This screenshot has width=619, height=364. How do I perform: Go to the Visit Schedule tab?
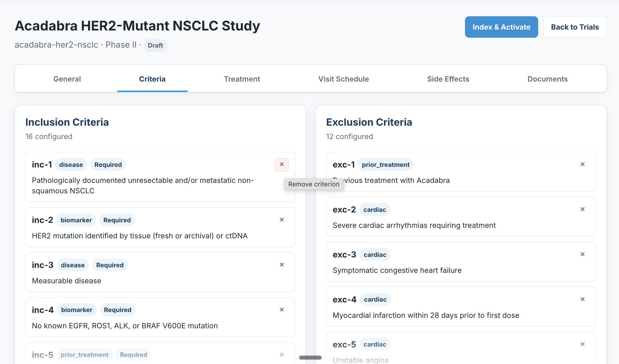click(344, 79)
